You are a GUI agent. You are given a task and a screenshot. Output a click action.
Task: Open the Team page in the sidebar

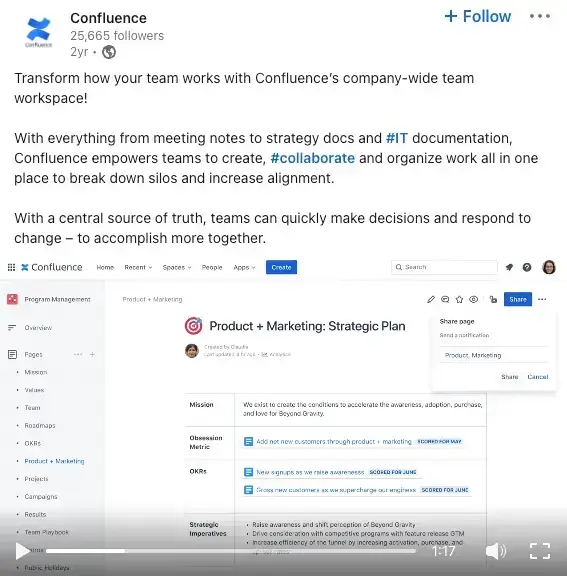tap(32, 408)
